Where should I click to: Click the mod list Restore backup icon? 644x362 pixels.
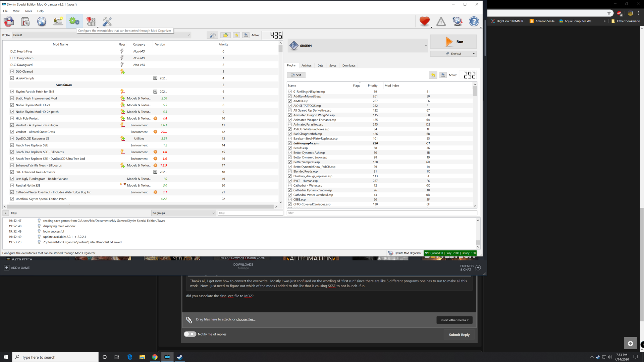[x=236, y=35]
